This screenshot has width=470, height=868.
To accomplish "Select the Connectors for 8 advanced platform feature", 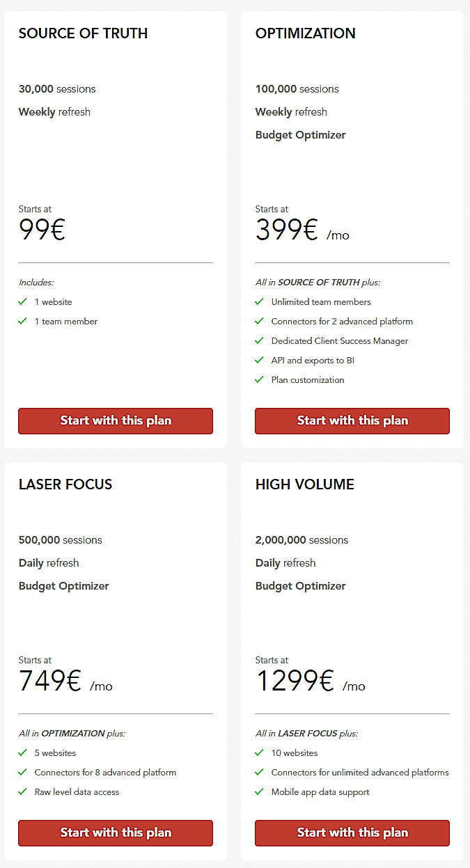I will pos(105,772).
